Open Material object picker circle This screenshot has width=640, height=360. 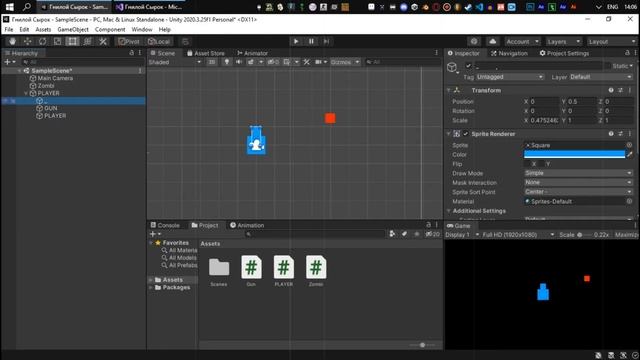(x=629, y=201)
